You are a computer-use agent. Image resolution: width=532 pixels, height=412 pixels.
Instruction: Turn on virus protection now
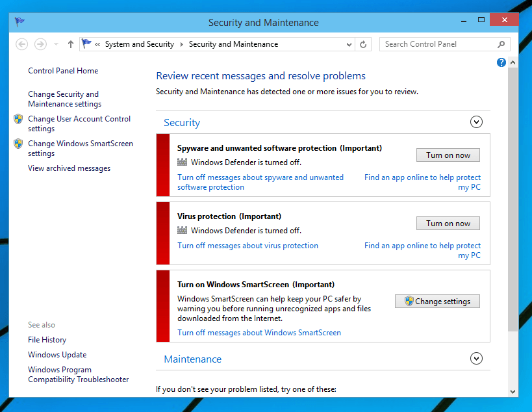[x=448, y=224]
